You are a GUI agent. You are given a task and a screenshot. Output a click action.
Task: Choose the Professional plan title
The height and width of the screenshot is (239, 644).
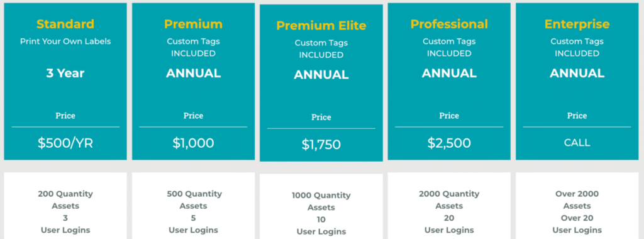[x=449, y=24]
